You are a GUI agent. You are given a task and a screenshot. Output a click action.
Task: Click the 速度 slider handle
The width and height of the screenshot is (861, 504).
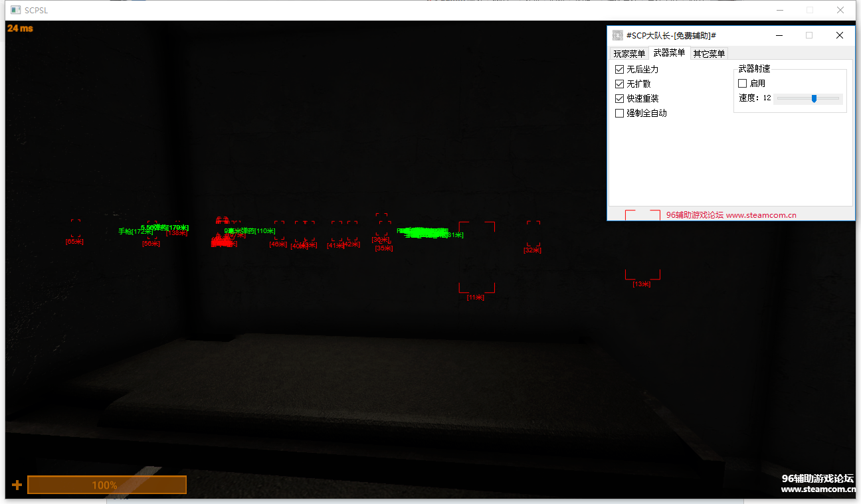pos(814,98)
